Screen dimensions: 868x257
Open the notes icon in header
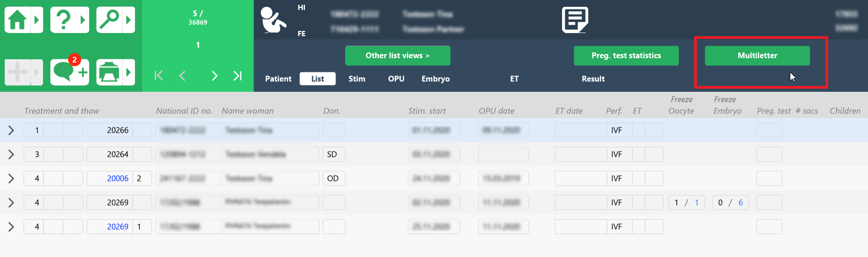pyautogui.click(x=575, y=20)
